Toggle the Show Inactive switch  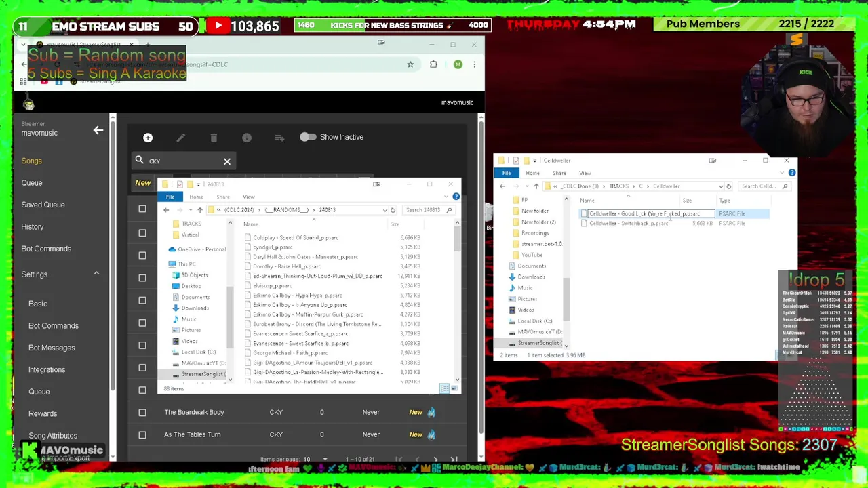[308, 137]
